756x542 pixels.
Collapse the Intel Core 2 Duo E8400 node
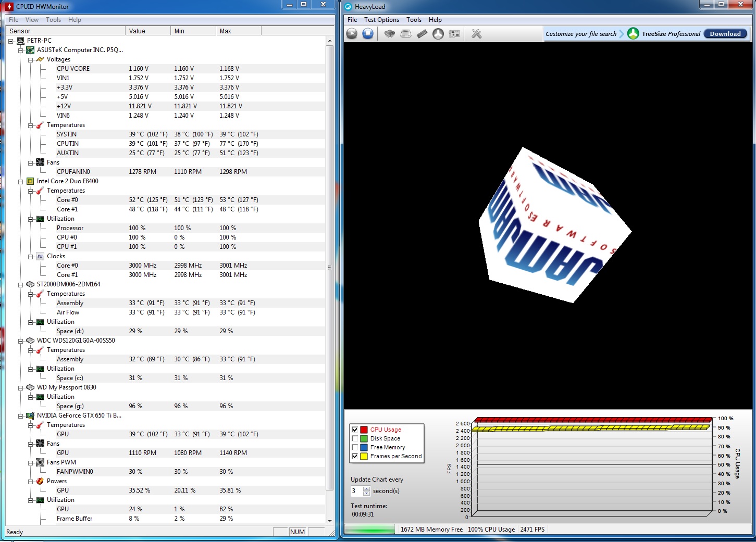click(x=21, y=181)
